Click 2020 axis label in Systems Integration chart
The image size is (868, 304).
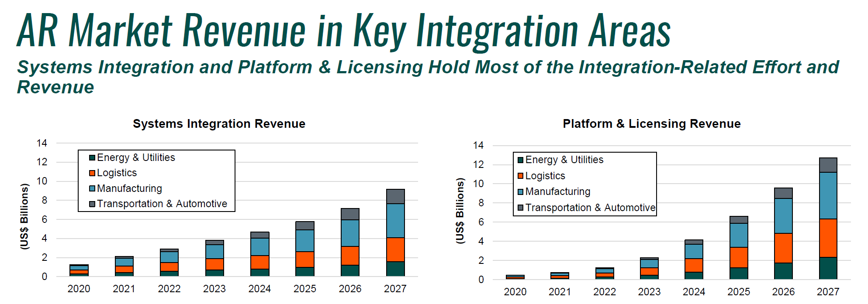coord(79,289)
